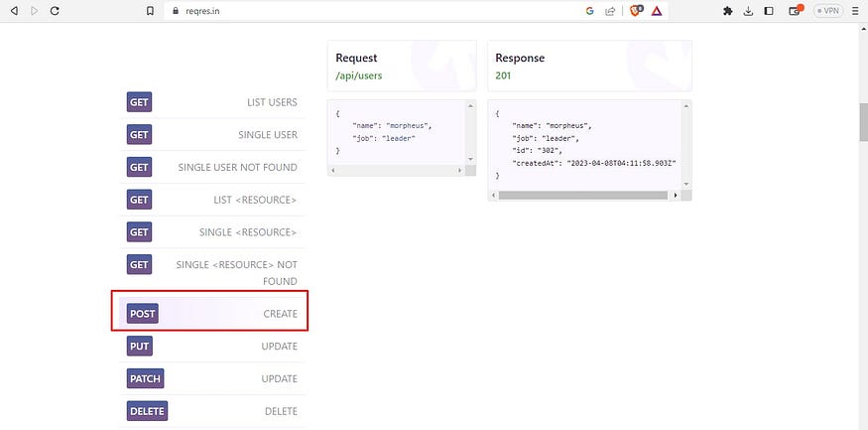This screenshot has height=430, width=868.
Task: Click the "id": "302" line in response
Action: [538, 150]
